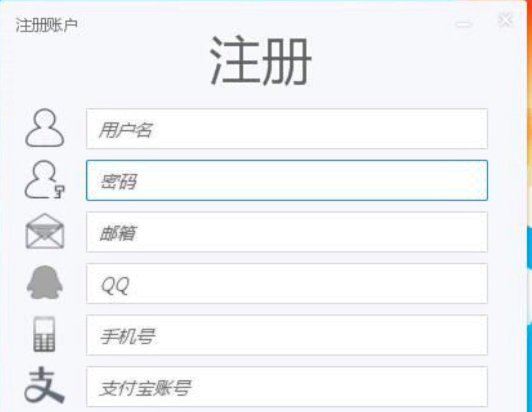This screenshot has height=412, width=532.
Task: Click into the 密码 password field
Action: pyautogui.click(x=287, y=181)
